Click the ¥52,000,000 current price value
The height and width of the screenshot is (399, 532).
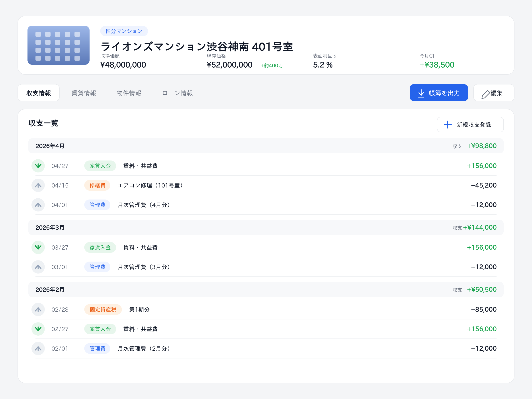tap(229, 65)
